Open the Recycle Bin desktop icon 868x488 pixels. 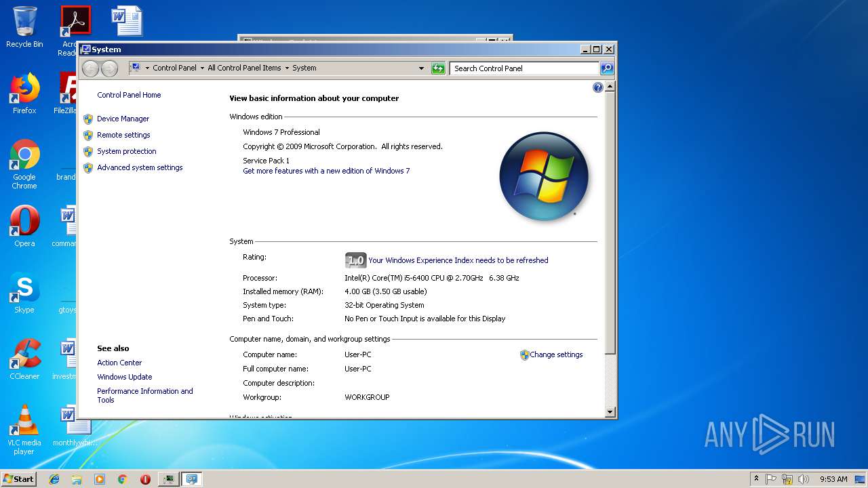point(24,27)
